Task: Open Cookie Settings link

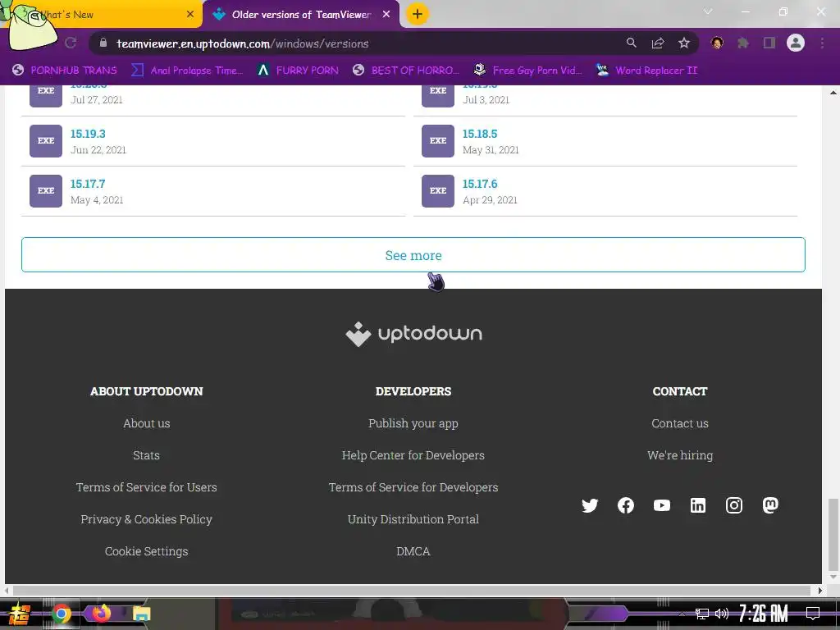Action: tap(146, 551)
